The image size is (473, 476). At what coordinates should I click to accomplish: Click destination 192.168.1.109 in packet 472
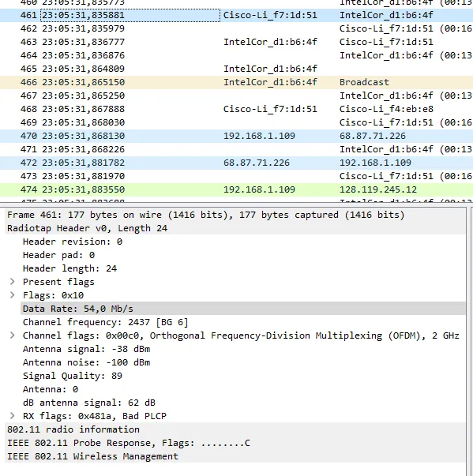375,163
